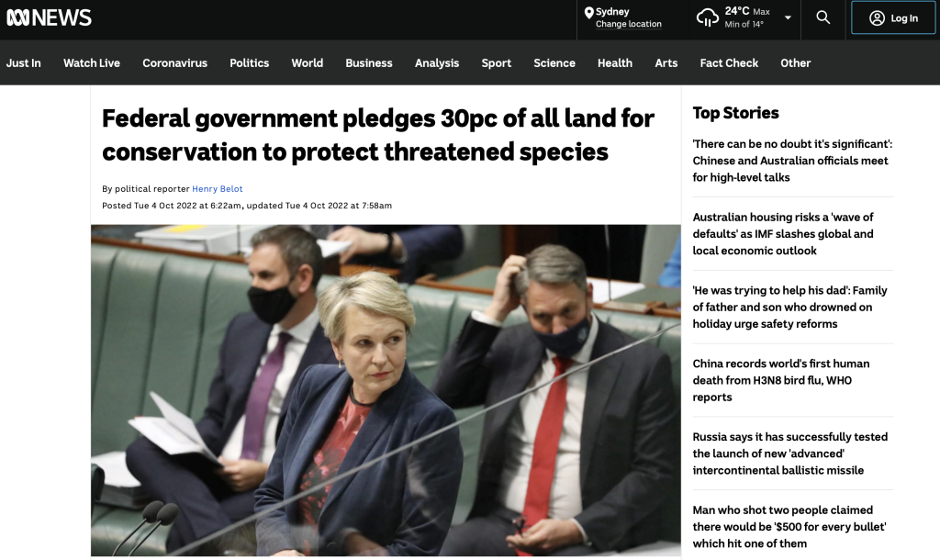This screenshot has width=940, height=560.
Task: Read the H3N8 bird flu death story
Action: (x=781, y=380)
